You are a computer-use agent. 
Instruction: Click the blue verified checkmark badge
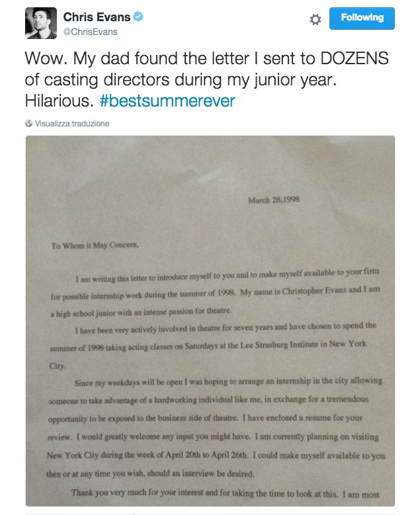click(138, 17)
